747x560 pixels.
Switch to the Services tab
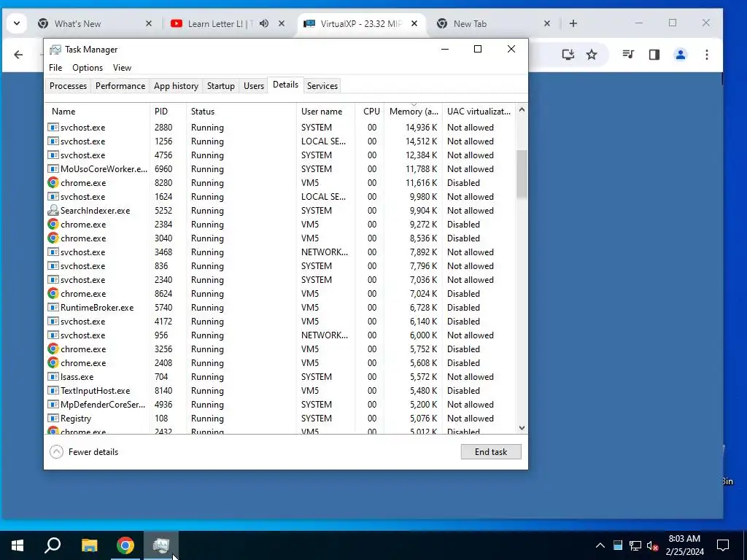[x=322, y=86]
